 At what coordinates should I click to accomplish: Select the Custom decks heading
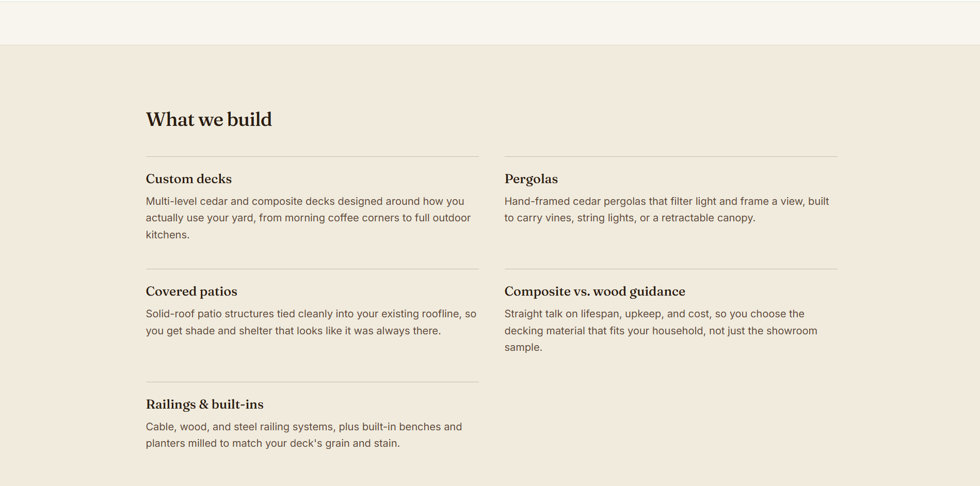click(189, 179)
